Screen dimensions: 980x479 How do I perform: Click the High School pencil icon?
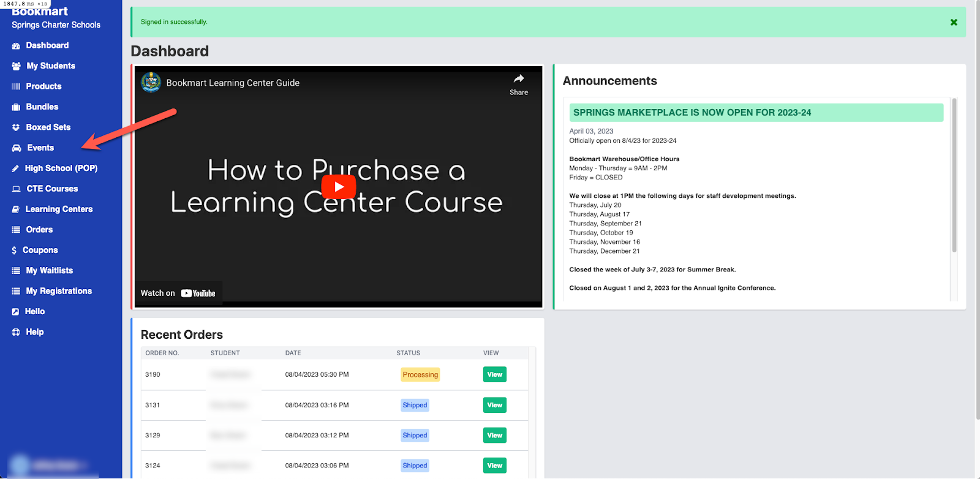(15, 168)
